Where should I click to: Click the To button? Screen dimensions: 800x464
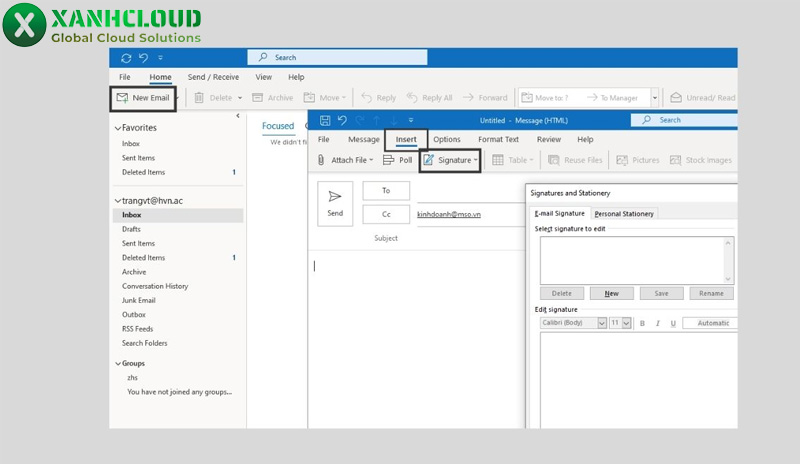(386, 191)
